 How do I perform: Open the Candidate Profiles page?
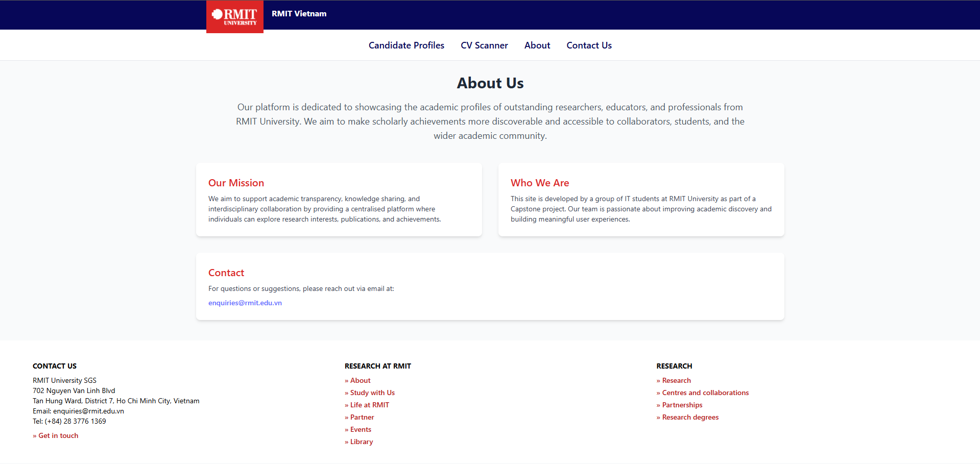tap(407, 45)
